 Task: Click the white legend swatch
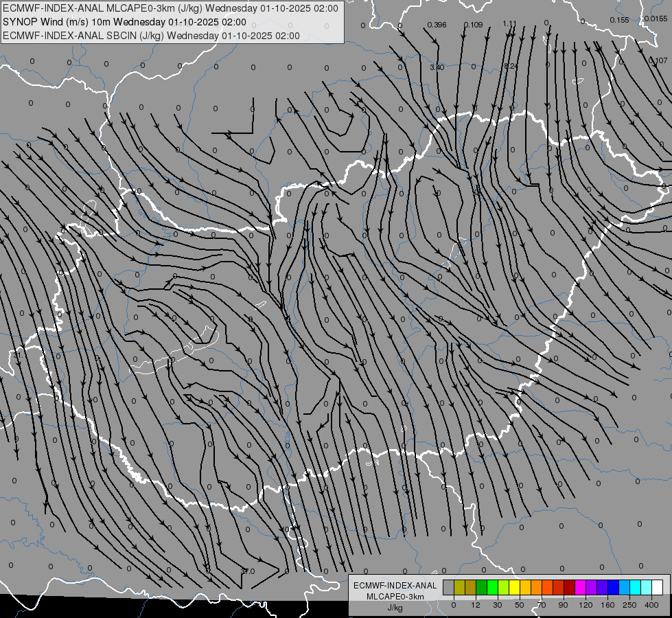pyautogui.click(x=657, y=587)
